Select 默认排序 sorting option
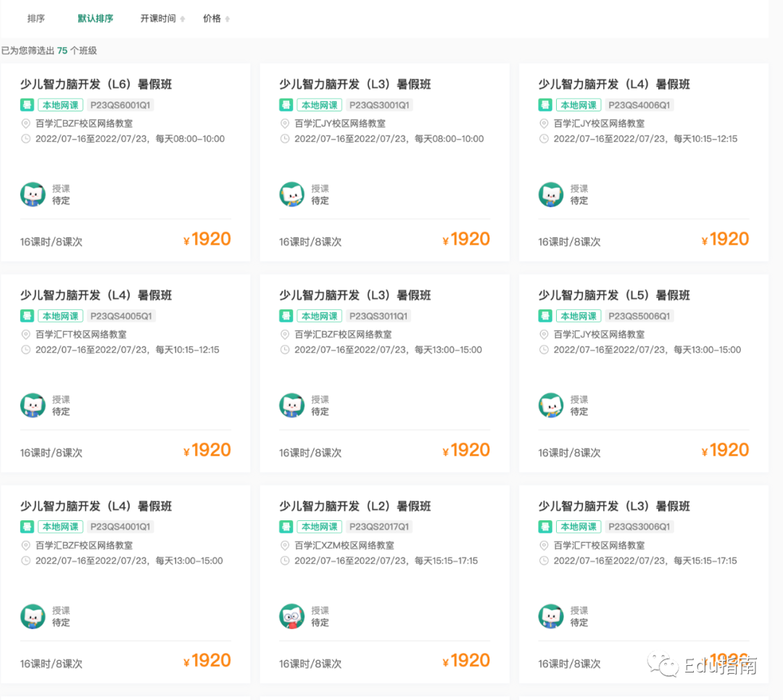783x700 pixels. pos(96,19)
